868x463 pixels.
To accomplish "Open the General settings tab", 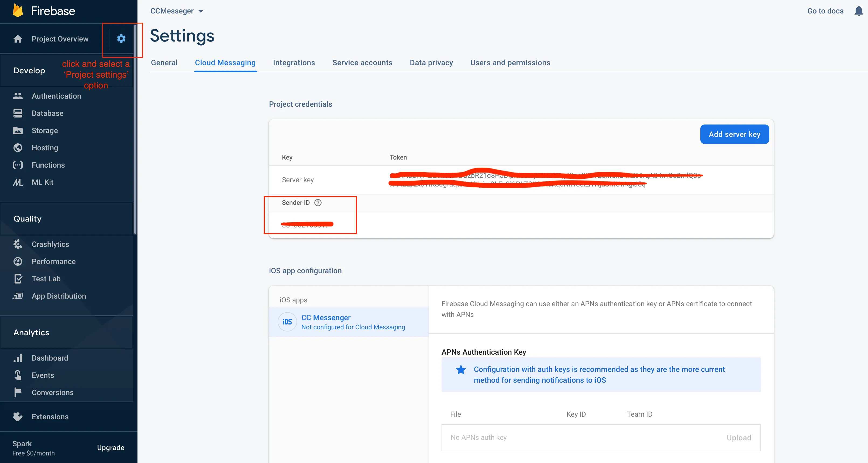I will click(x=164, y=63).
